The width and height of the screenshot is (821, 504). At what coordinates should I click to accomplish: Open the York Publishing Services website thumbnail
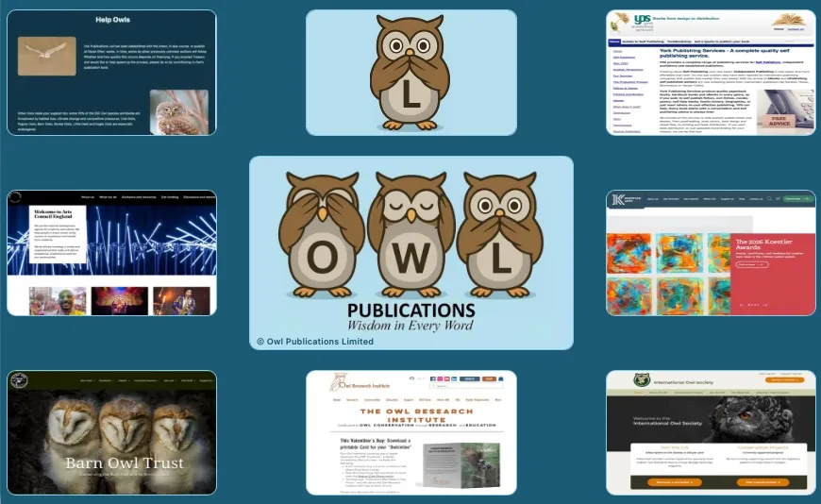click(x=710, y=73)
